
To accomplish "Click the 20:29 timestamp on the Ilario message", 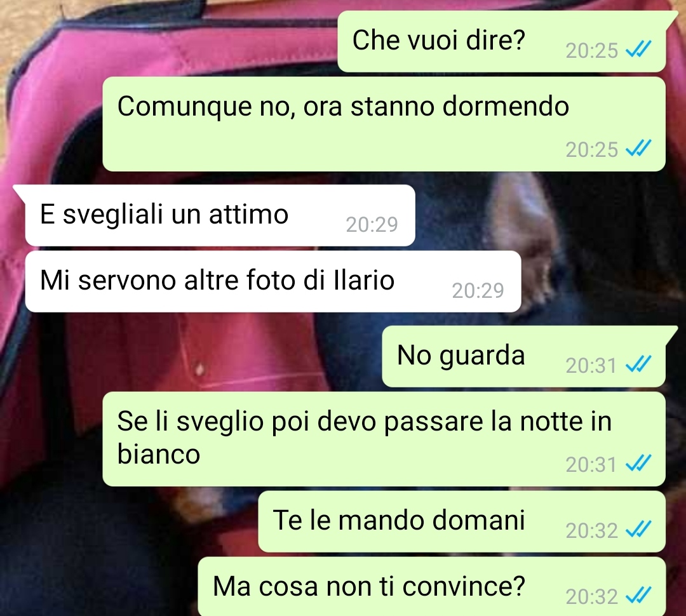I will coord(478,290).
